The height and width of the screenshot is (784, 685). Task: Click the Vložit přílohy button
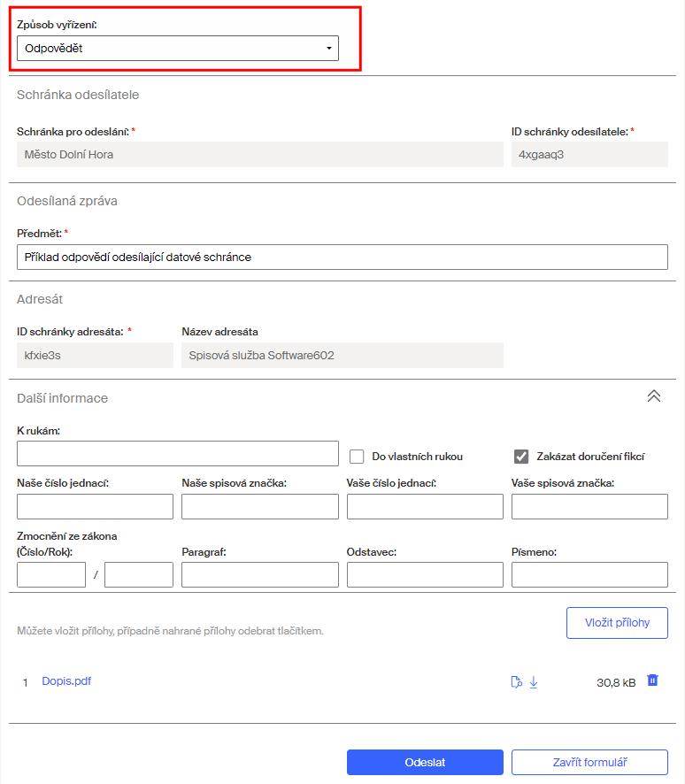[x=617, y=622]
